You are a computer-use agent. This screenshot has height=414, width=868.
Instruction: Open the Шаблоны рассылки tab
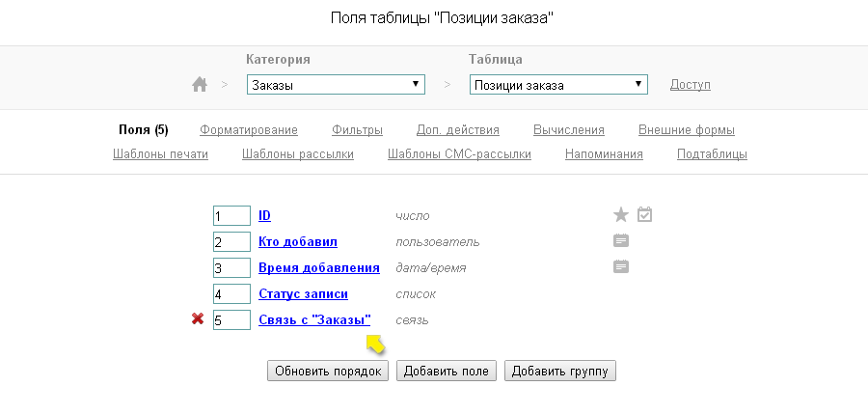298,154
